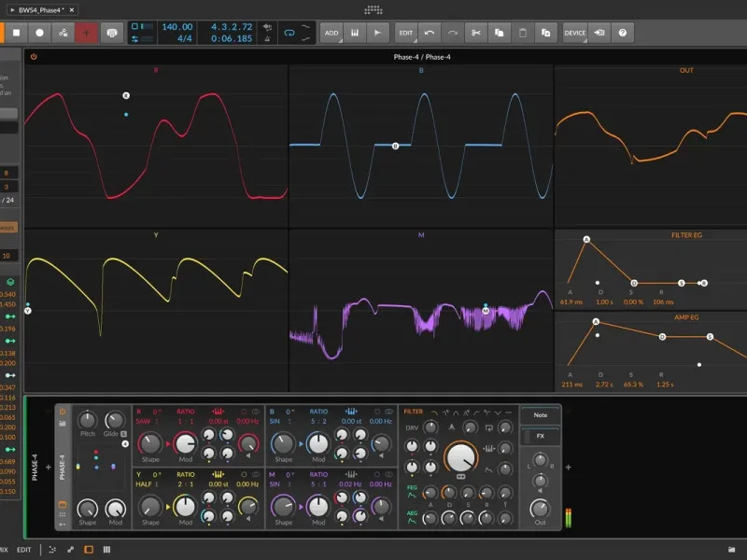Click the paste clipboard icon
The width and height of the screenshot is (747, 560).
click(x=522, y=33)
